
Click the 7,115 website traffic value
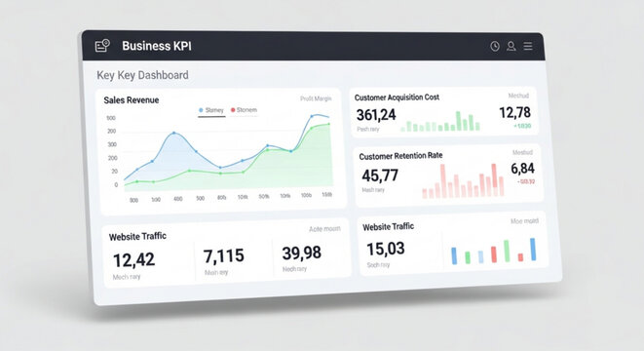pos(224,256)
